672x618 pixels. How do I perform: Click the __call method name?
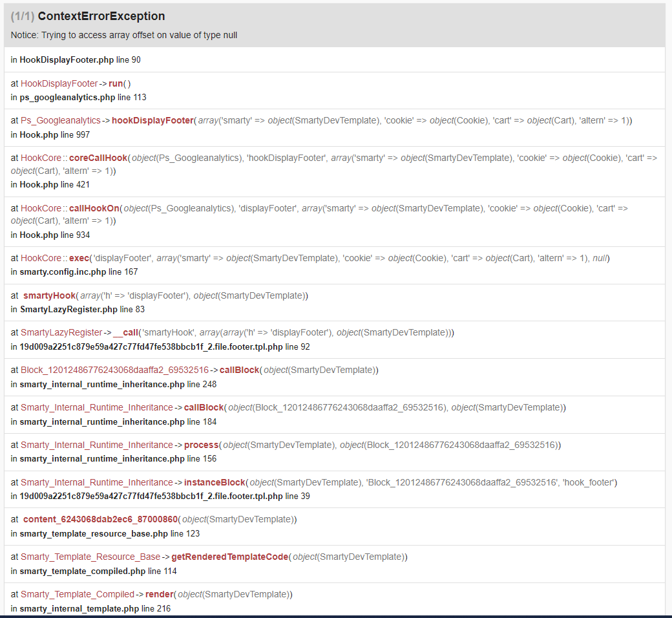pos(125,332)
